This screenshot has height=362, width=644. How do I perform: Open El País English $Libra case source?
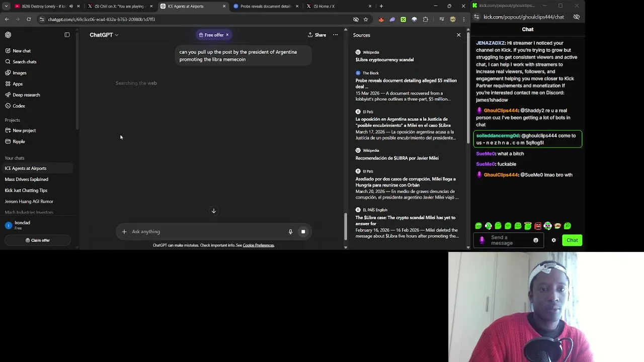tap(407, 223)
